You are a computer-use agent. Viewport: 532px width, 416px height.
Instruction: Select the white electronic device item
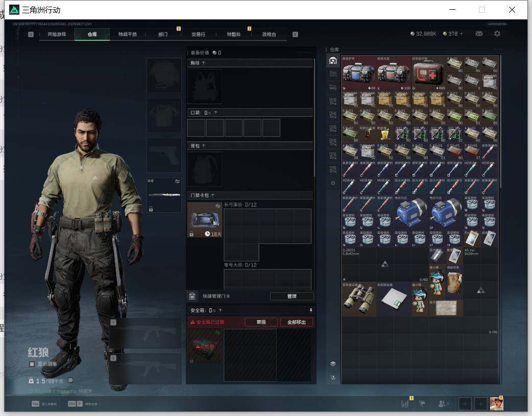[x=394, y=299]
